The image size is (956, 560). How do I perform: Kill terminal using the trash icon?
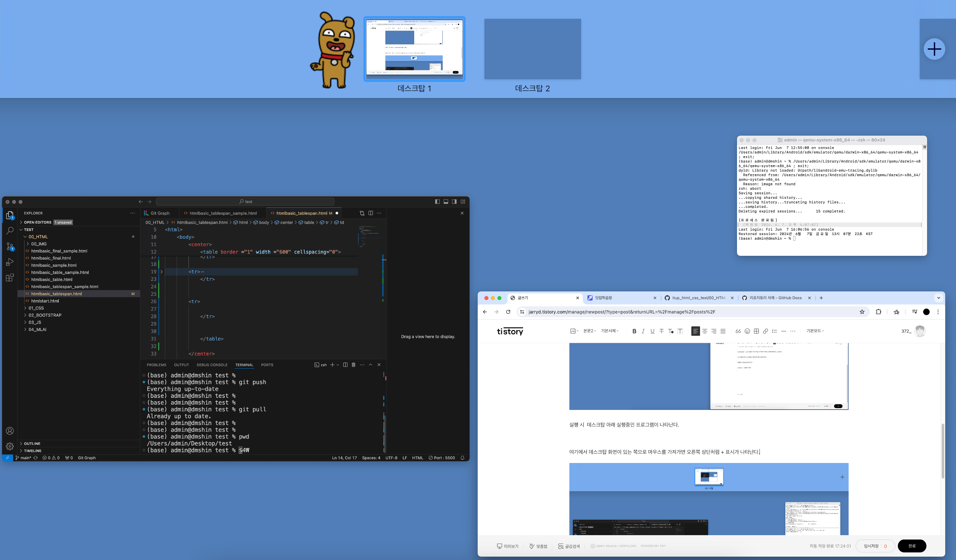pos(353,365)
